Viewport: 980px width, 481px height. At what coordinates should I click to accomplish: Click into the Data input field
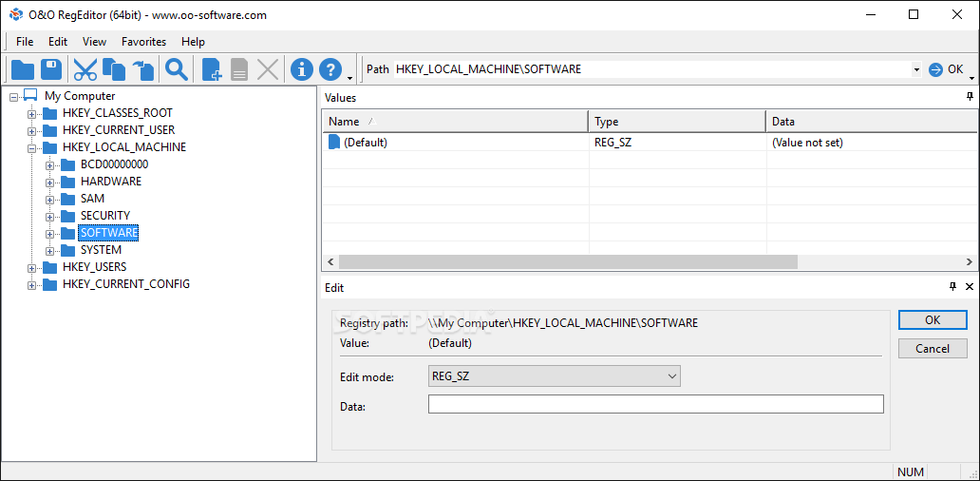[x=655, y=404]
